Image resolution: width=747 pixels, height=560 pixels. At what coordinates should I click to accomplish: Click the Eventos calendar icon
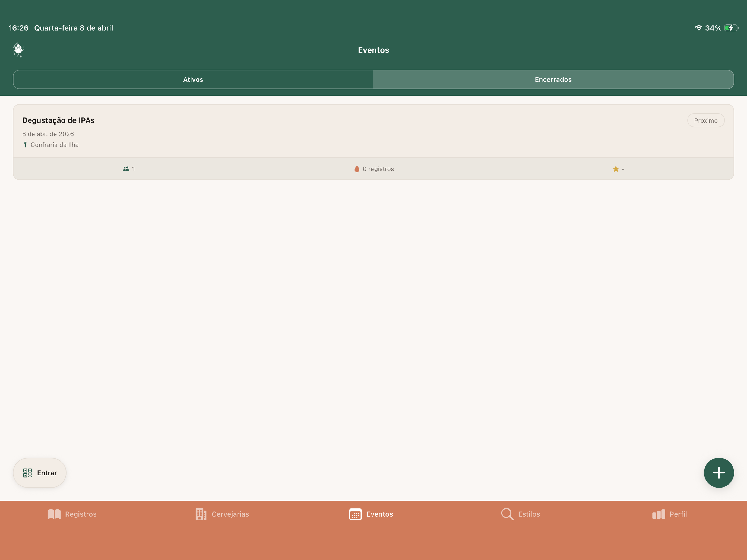(x=355, y=514)
